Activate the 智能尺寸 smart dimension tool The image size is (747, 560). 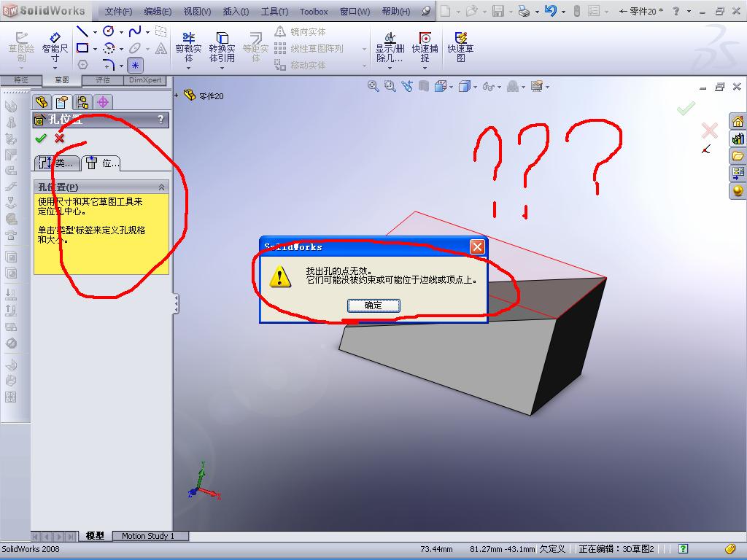(55, 47)
